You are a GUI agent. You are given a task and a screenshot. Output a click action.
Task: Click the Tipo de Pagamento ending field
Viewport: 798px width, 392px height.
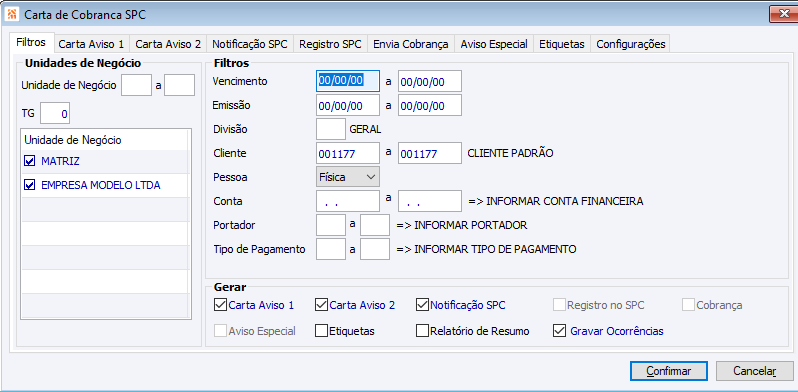point(375,249)
